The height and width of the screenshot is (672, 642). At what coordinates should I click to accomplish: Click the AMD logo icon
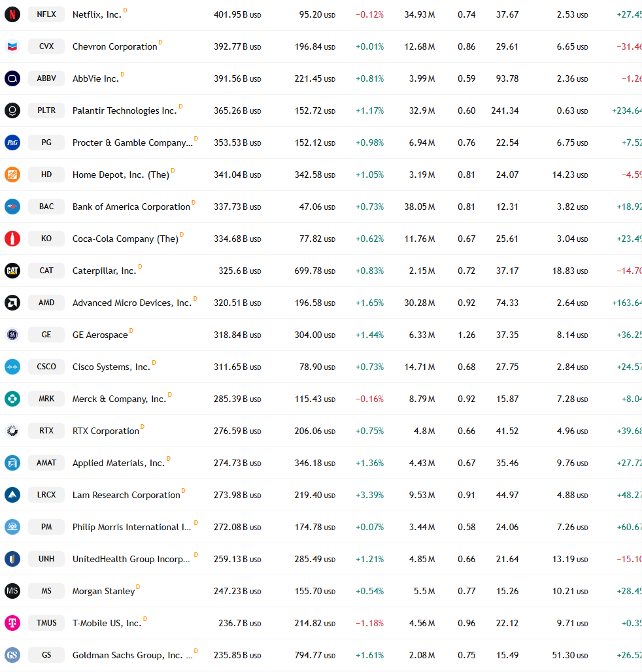click(12, 303)
